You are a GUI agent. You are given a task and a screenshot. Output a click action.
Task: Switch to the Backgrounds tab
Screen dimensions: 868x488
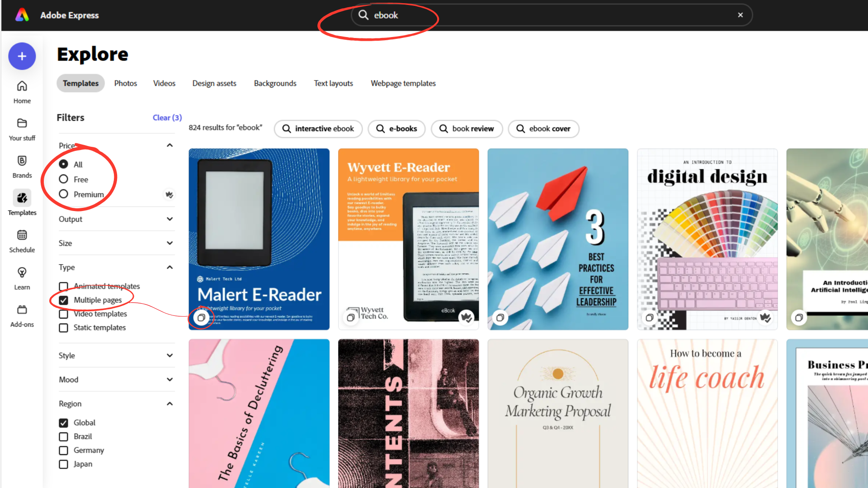[x=275, y=83]
